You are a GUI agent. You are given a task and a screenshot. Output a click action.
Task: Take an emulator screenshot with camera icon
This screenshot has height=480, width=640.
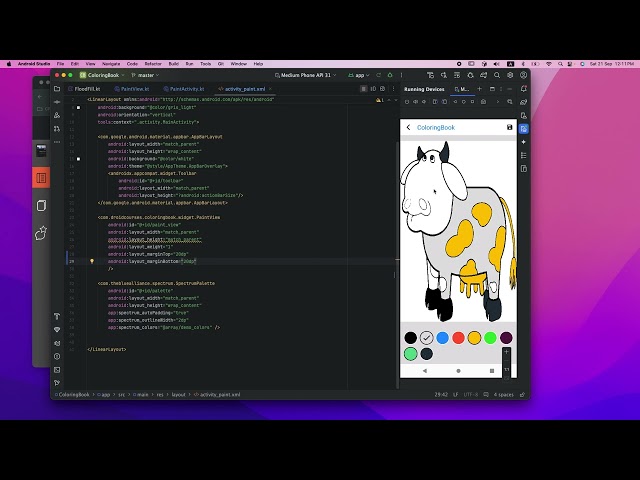click(x=483, y=102)
